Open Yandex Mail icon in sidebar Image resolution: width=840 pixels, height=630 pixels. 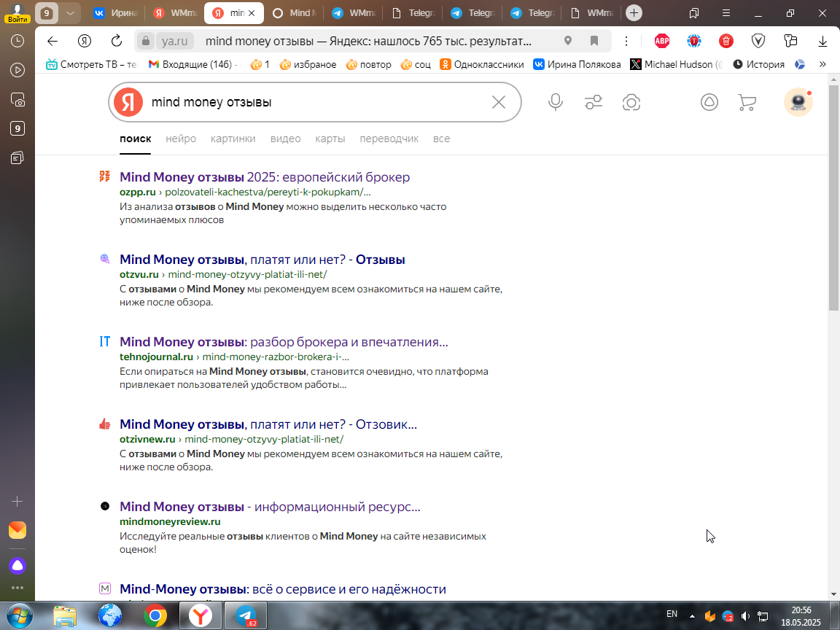(17, 530)
